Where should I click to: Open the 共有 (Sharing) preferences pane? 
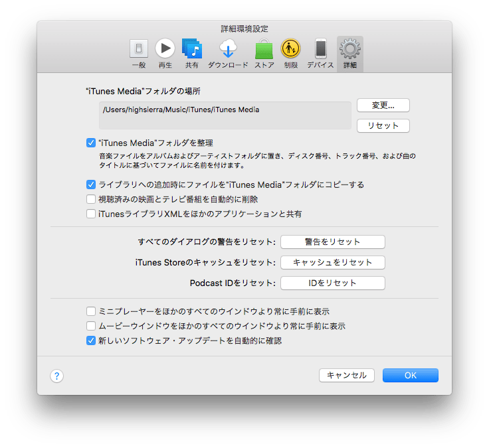click(191, 53)
